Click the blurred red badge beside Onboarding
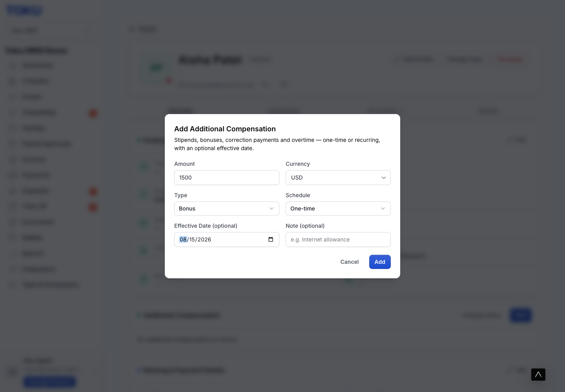This screenshot has height=392, width=565. (x=93, y=113)
